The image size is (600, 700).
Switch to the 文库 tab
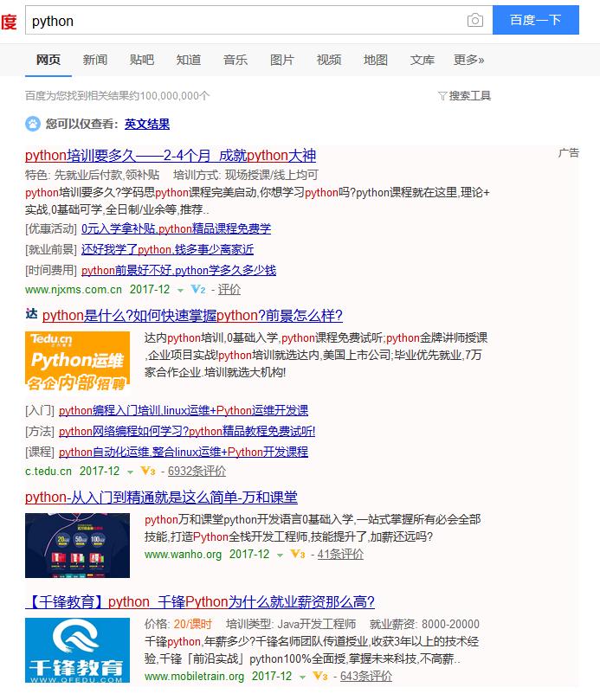[x=423, y=60]
